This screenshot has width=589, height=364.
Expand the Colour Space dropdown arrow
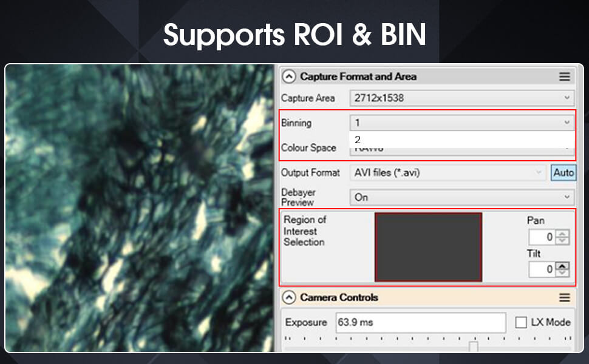tap(567, 148)
